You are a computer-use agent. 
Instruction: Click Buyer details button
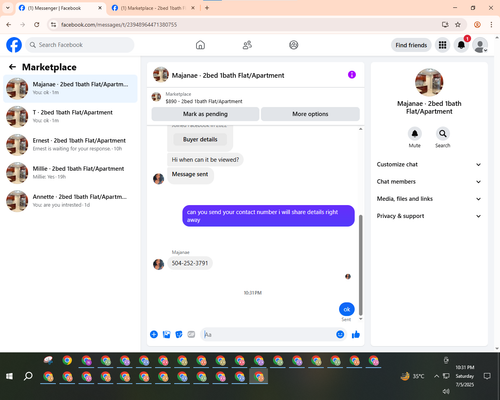(200, 139)
